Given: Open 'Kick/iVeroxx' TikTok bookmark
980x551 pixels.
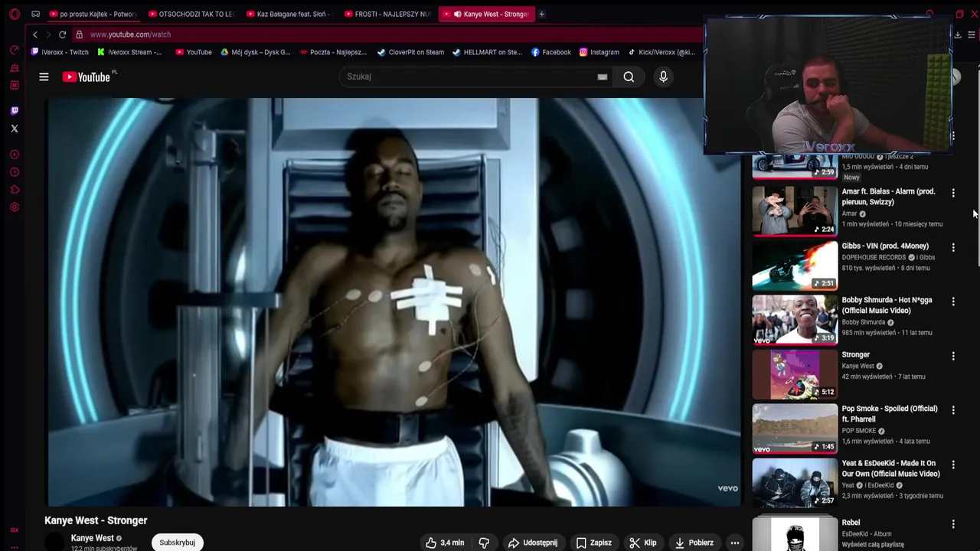Looking at the screenshot, I should click(x=661, y=52).
